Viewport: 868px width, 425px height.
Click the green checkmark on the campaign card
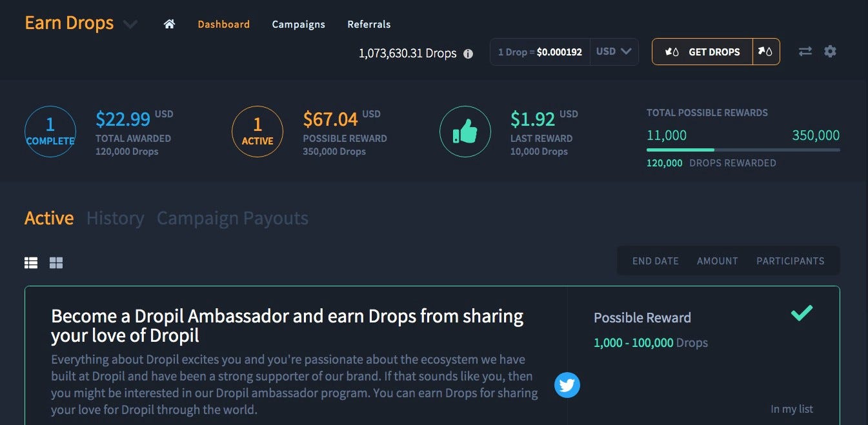(802, 313)
